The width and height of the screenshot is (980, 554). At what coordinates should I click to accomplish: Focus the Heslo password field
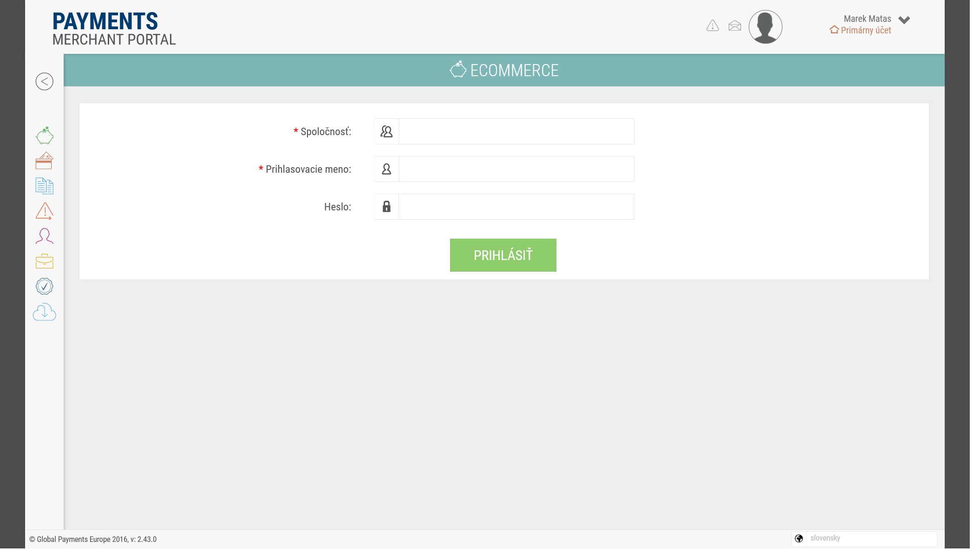[x=516, y=207]
